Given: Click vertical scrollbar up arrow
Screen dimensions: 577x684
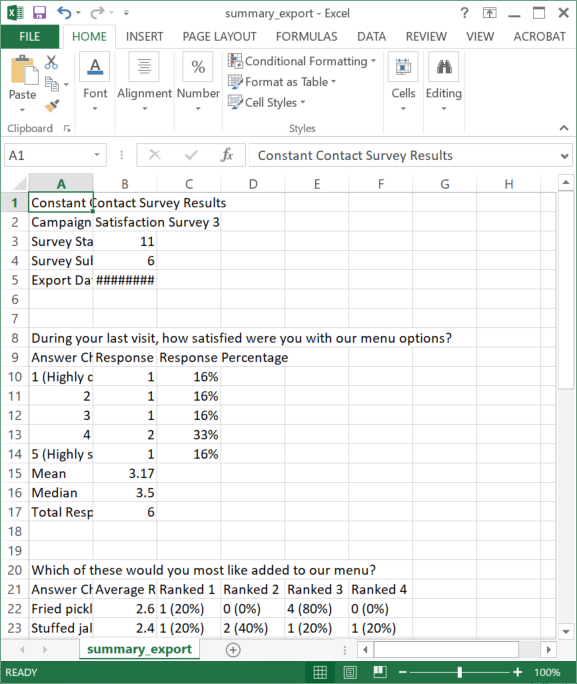Looking at the screenshot, I should [x=566, y=182].
